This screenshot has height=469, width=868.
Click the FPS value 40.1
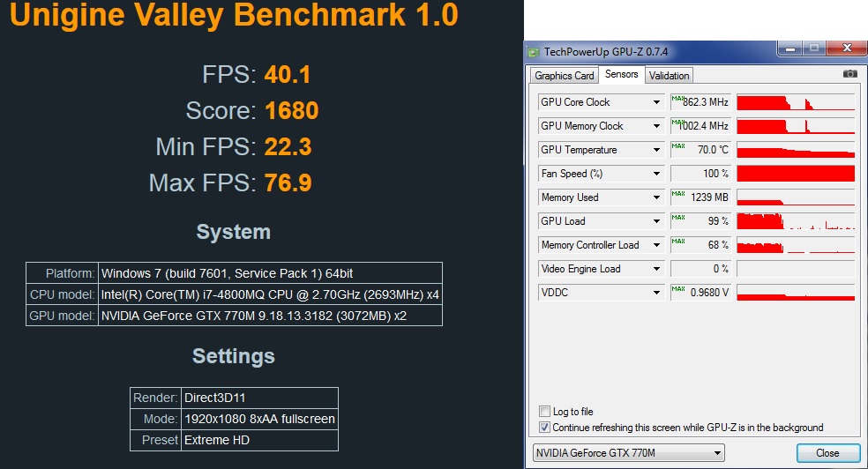[288, 75]
